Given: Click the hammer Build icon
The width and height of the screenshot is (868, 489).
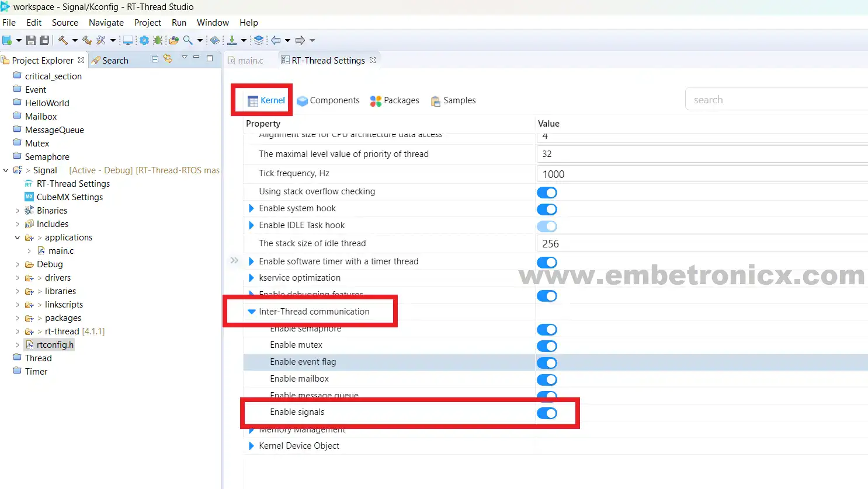Looking at the screenshot, I should coord(63,40).
